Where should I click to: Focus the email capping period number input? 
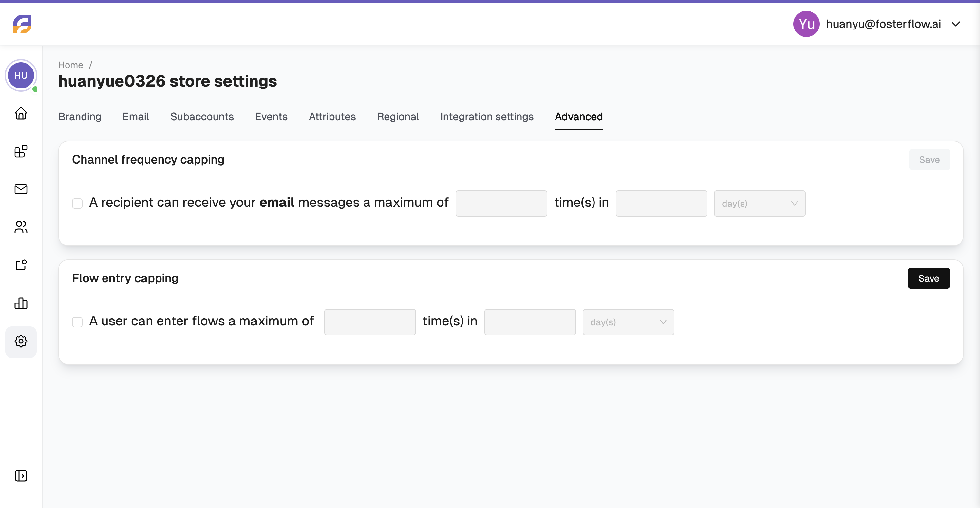point(661,203)
